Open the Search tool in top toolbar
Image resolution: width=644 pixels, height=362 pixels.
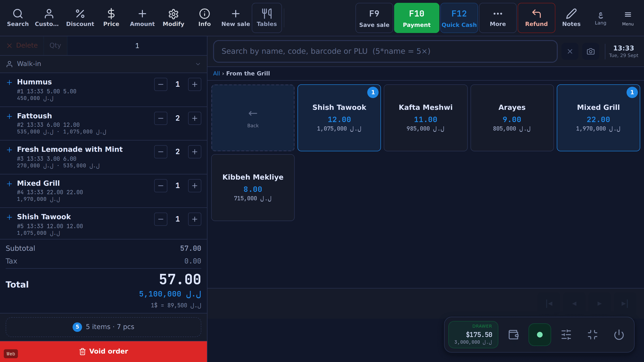(x=18, y=18)
